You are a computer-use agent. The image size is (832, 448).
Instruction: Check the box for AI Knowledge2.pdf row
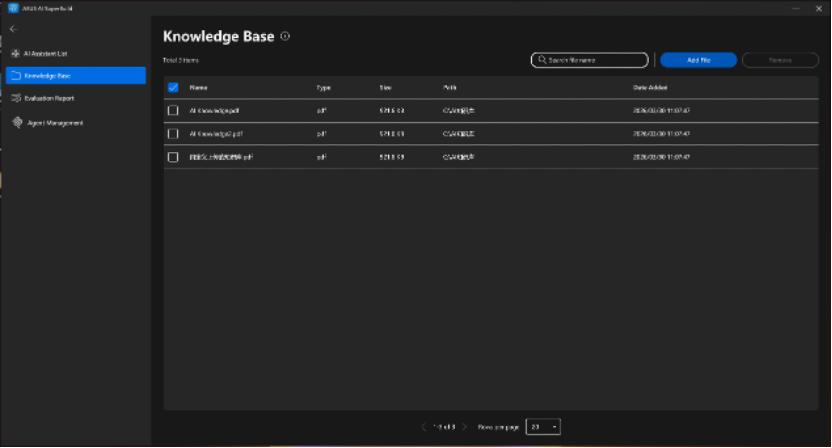pyautogui.click(x=173, y=134)
